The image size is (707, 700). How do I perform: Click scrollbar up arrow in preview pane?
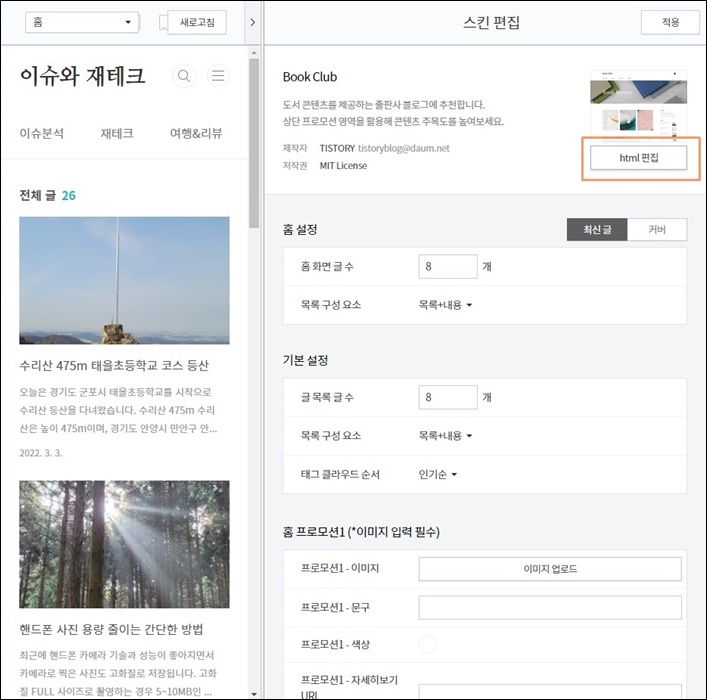coord(254,53)
